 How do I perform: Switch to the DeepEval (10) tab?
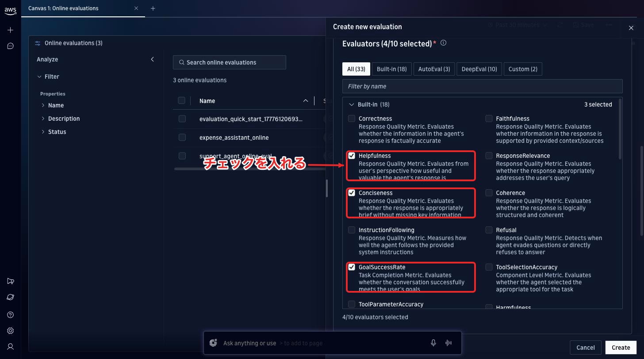tap(479, 69)
